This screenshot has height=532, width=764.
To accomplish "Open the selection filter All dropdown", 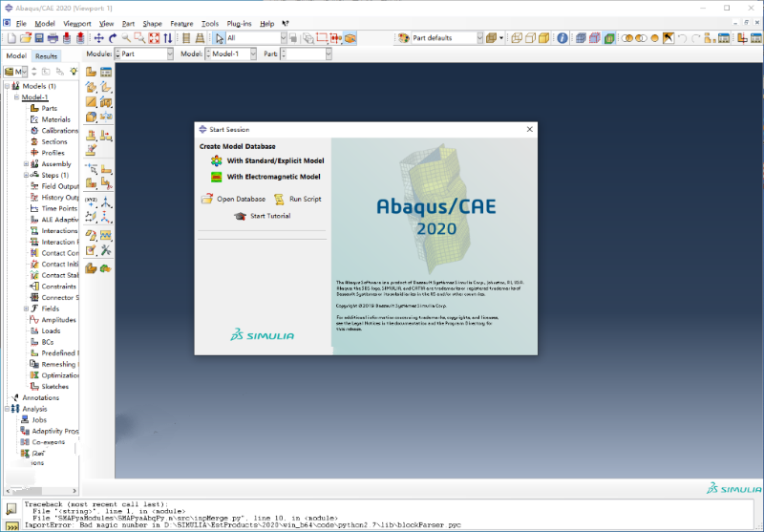I will 256,38.
